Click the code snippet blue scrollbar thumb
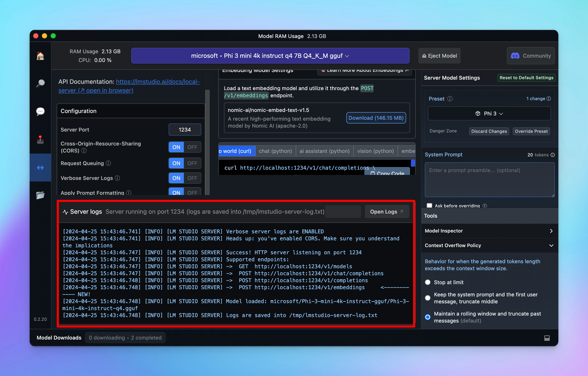 (x=413, y=163)
